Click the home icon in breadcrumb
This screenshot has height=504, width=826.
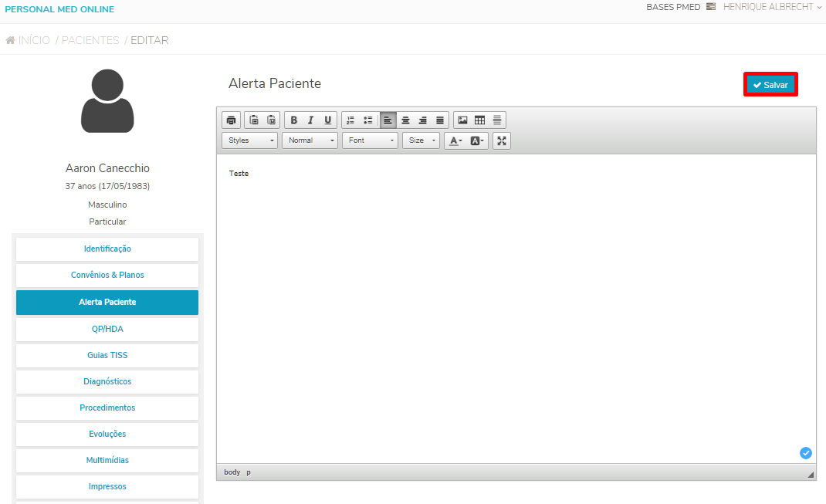click(x=10, y=40)
